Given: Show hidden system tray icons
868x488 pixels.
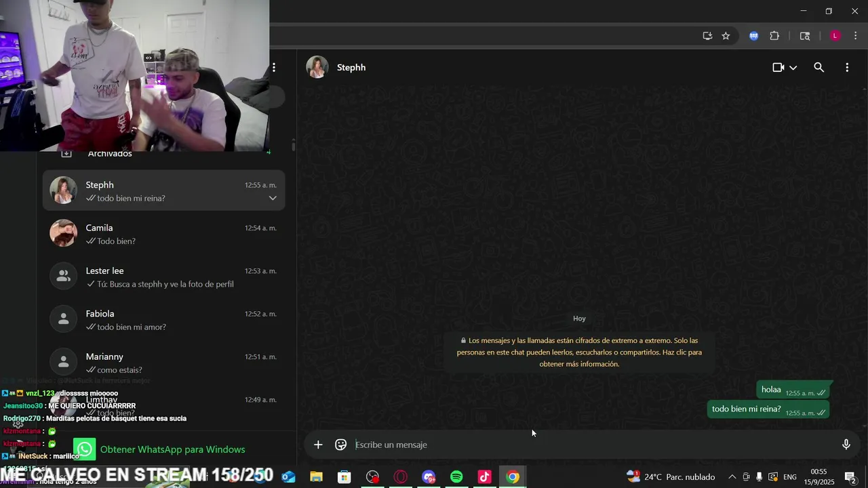Looking at the screenshot, I should pos(732,477).
